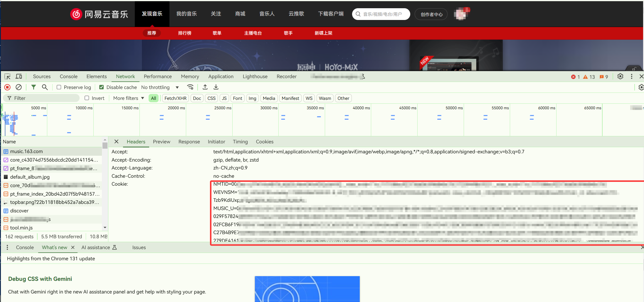
Task: Stop recording network log
Action: 8,87
